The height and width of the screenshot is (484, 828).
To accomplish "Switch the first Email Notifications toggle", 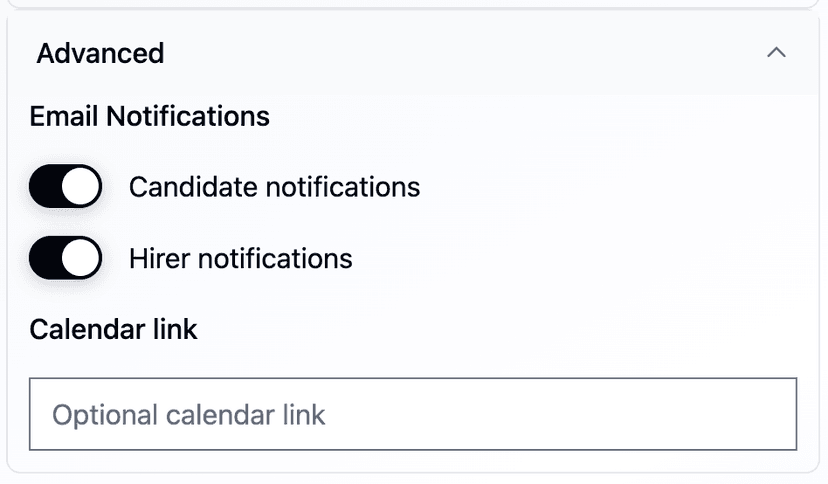I will pos(65,187).
